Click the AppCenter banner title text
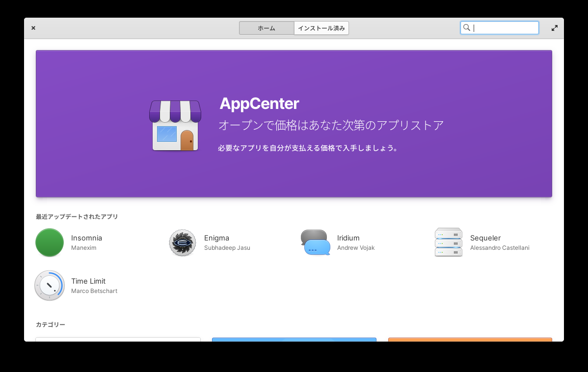This screenshot has width=588, height=372. 259,104
